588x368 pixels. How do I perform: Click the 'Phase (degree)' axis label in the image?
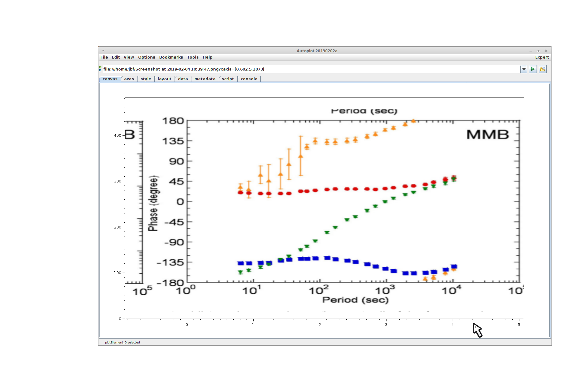tap(153, 203)
